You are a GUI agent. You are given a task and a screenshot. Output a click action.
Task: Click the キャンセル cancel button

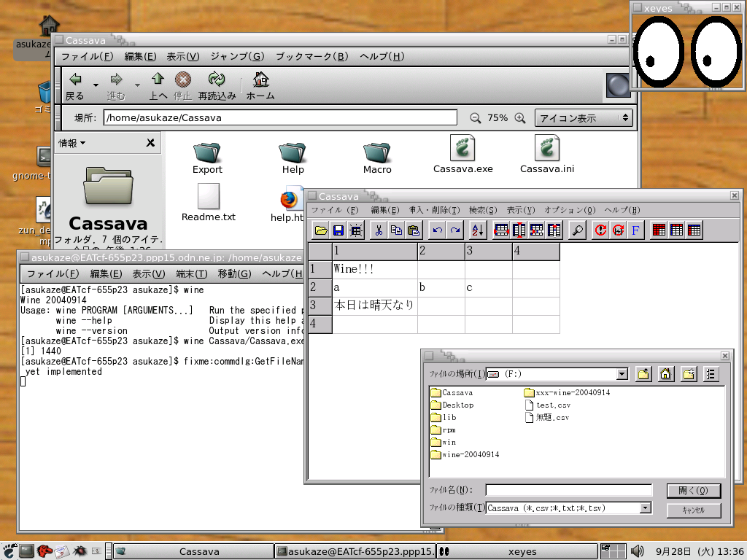tap(693, 510)
